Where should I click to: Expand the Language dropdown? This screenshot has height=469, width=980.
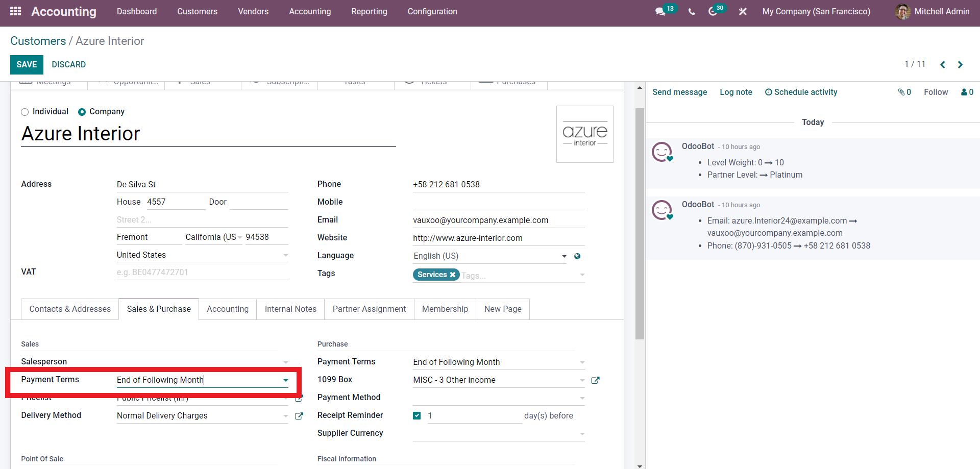click(x=564, y=256)
